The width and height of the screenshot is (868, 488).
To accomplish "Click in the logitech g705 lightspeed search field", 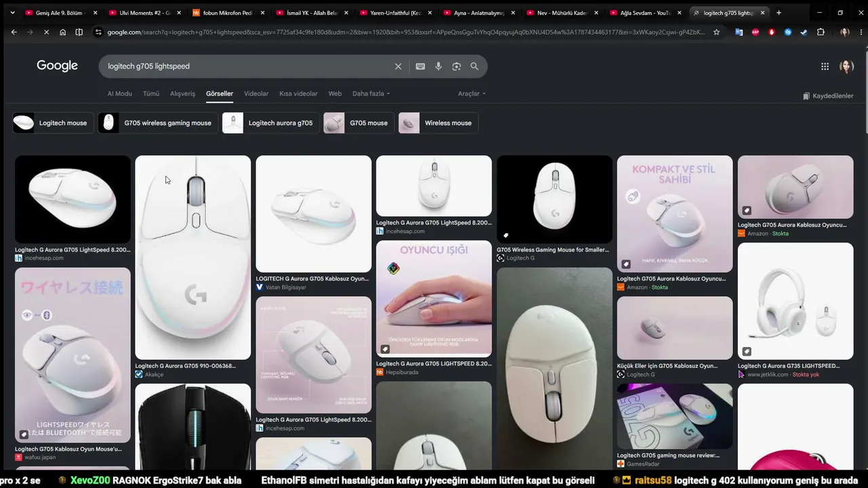I will point(248,66).
